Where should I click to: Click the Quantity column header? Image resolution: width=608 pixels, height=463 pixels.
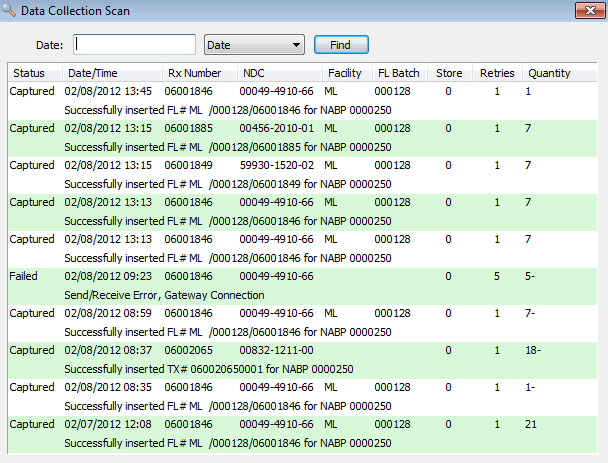pyautogui.click(x=549, y=73)
